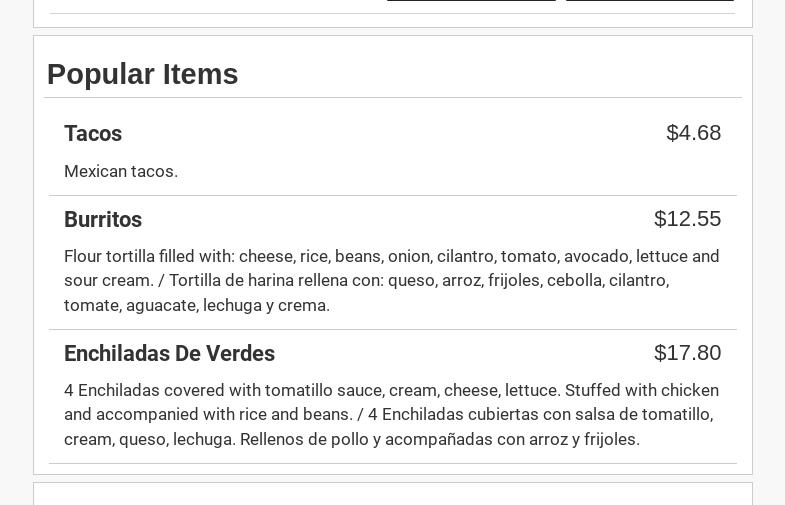Click the Popular Items section heading
The height and width of the screenshot is (505, 785).
tap(142, 74)
